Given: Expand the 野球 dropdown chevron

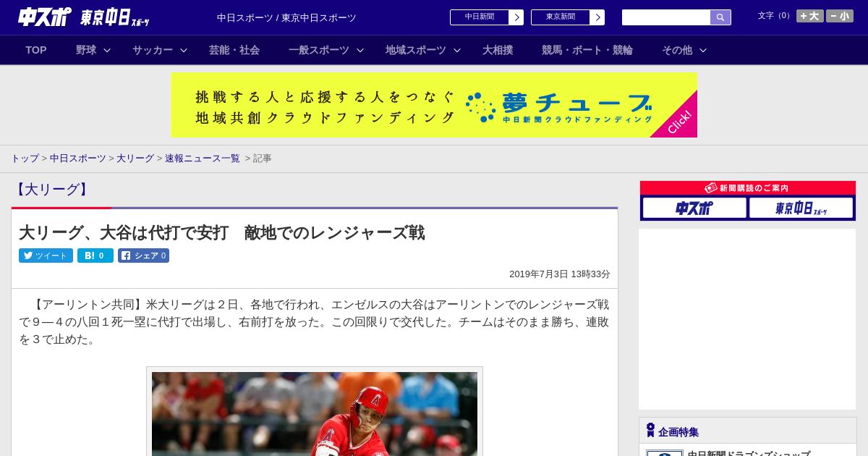Looking at the screenshot, I should pyautogui.click(x=107, y=50).
